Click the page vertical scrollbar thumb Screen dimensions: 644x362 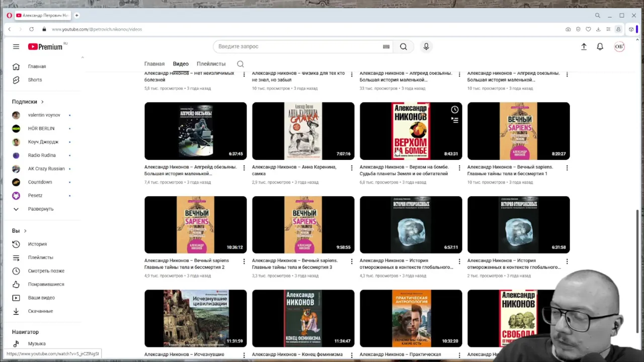pyautogui.click(x=637, y=271)
